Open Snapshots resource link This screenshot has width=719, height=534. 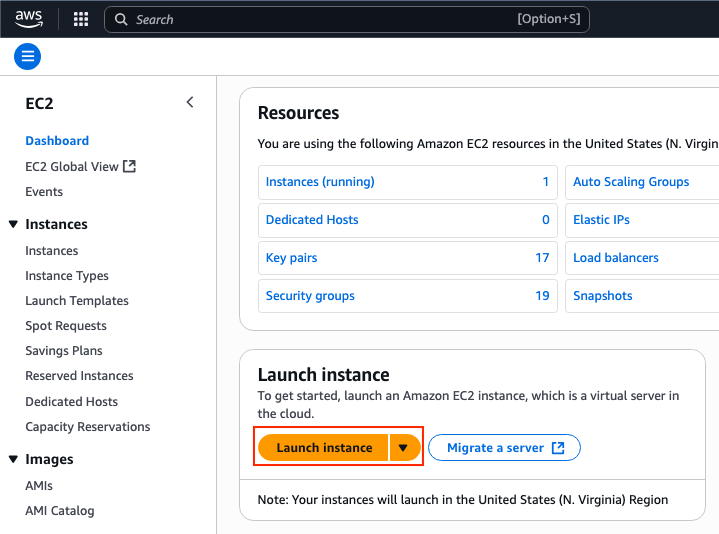[603, 296]
